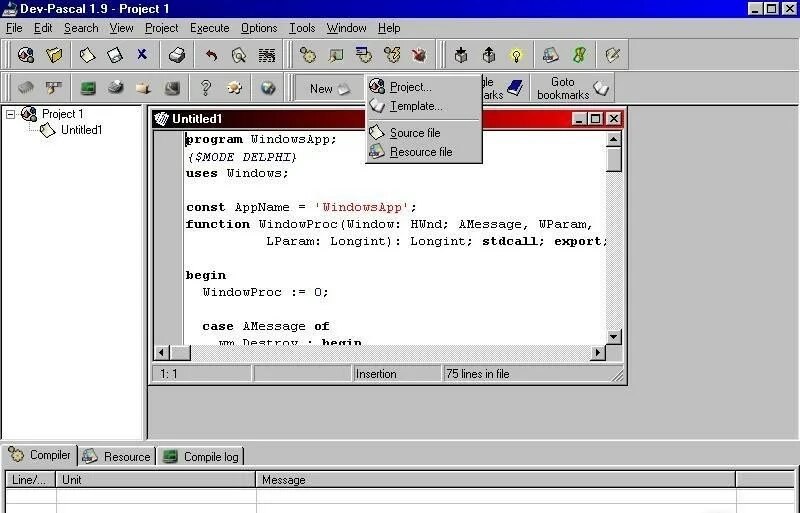Click the globe icon
Screen dimensions: 800x513
(268, 88)
